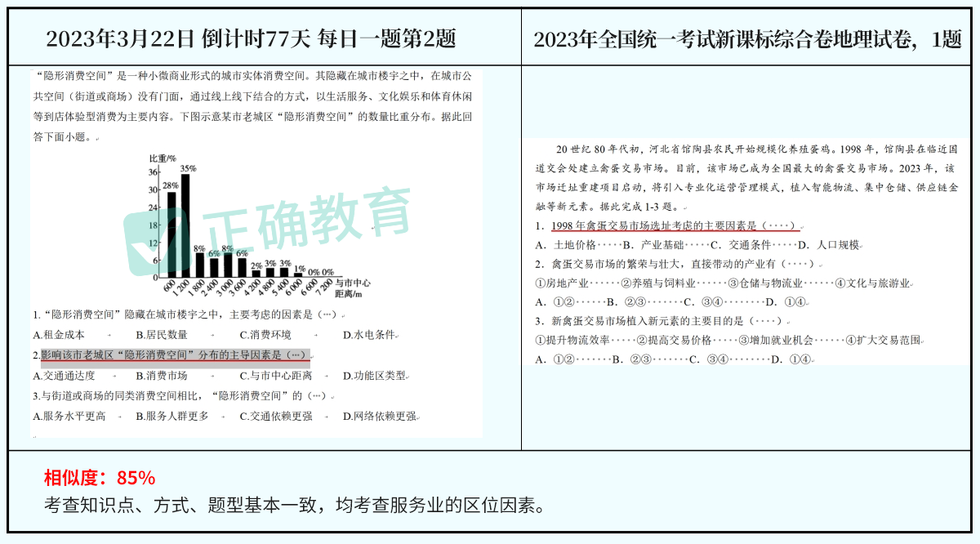
Task: Click the 2% bar label in the chart
Action: pyautogui.click(x=256, y=265)
